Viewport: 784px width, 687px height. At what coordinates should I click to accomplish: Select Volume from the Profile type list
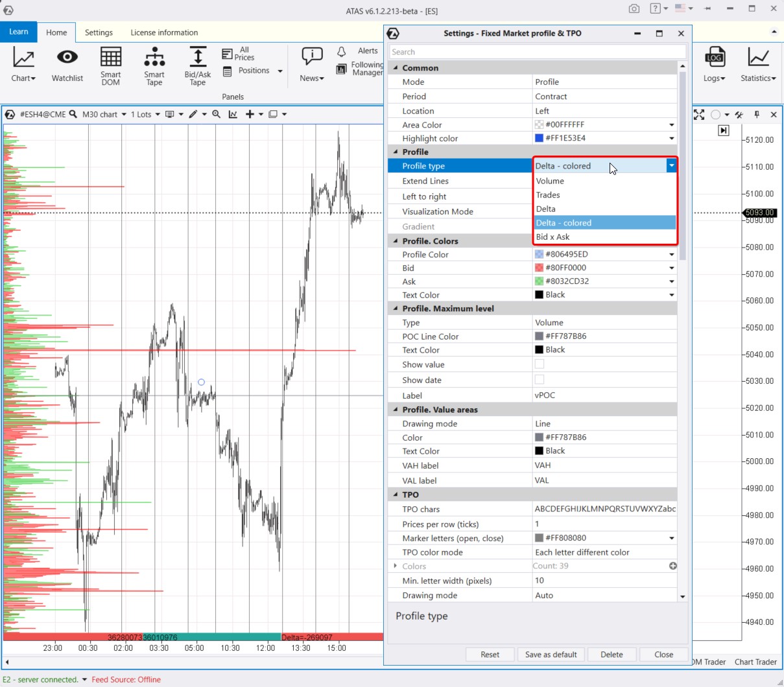[550, 181]
